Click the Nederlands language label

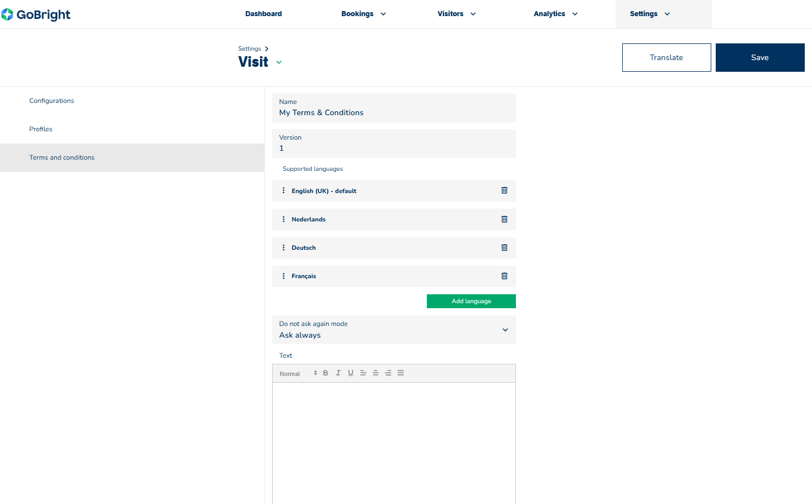308,219
